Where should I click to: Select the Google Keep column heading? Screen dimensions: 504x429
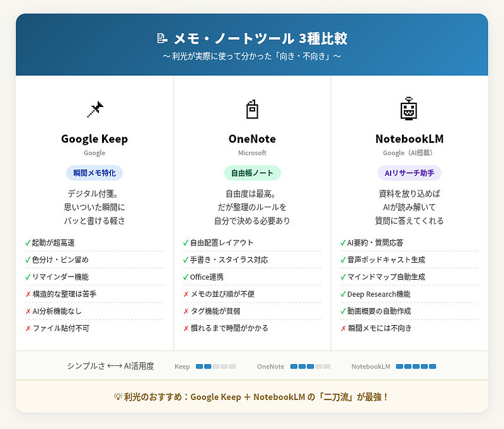(x=94, y=139)
